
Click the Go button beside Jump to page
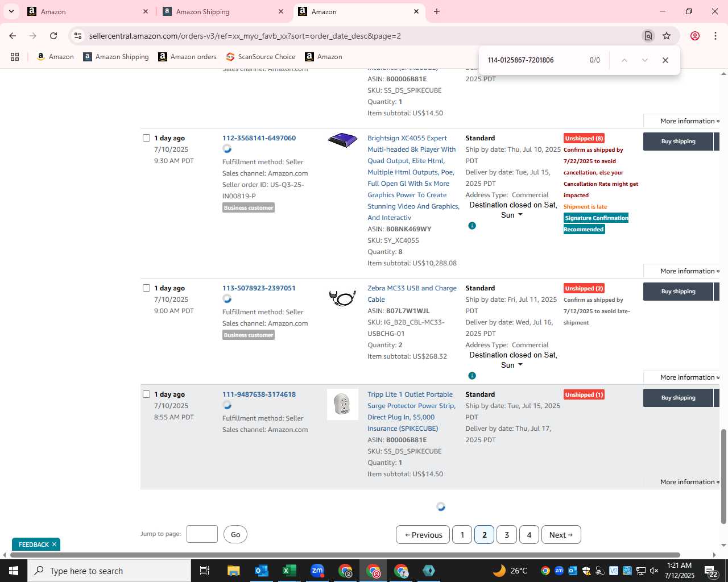click(x=235, y=534)
